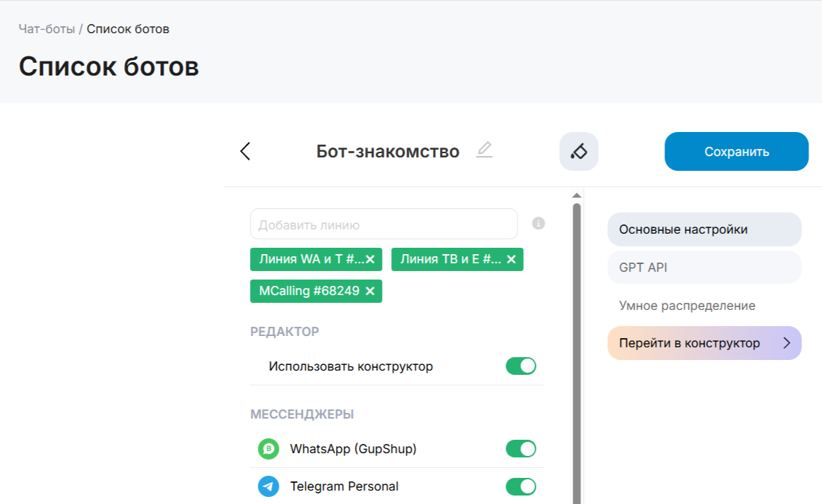
Task: Focus the Добавить линию input field
Action: pyautogui.click(x=383, y=224)
